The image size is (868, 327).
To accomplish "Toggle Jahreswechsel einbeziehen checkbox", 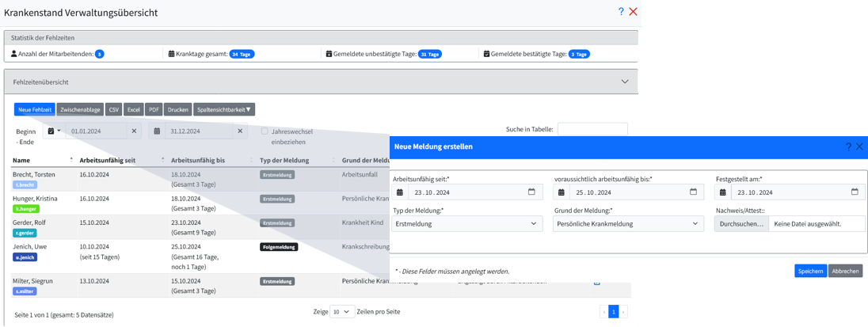I will (x=265, y=131).
